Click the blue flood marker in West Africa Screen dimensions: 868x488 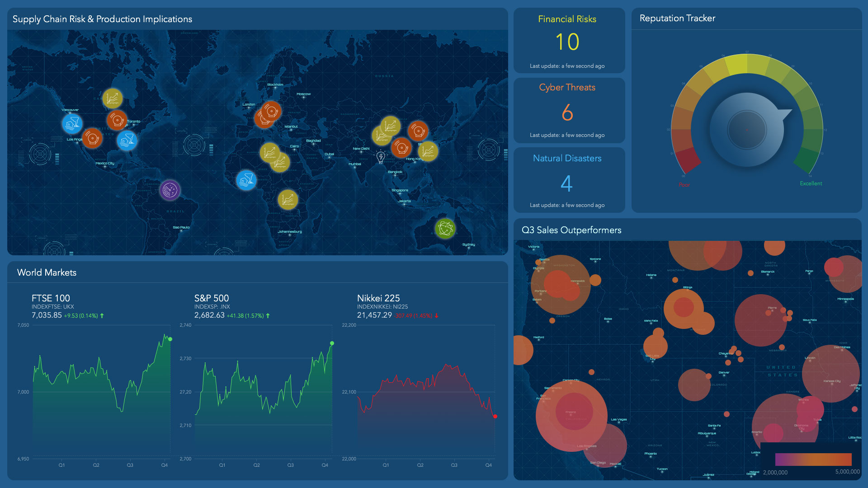pyautogui.click(x=246, y=180)
